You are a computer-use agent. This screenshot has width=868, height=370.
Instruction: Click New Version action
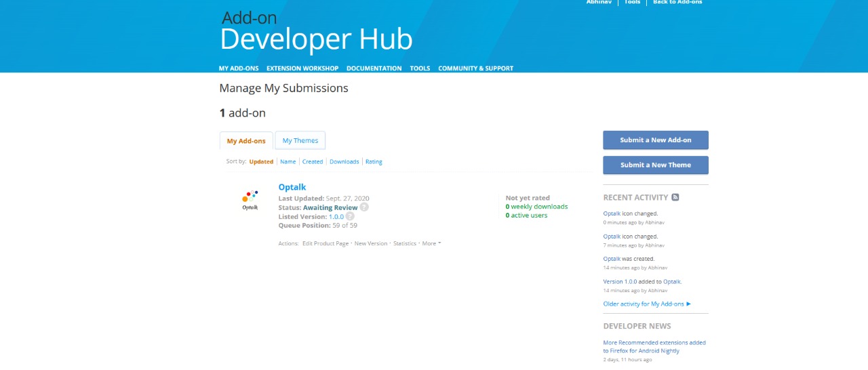[371, 243]
